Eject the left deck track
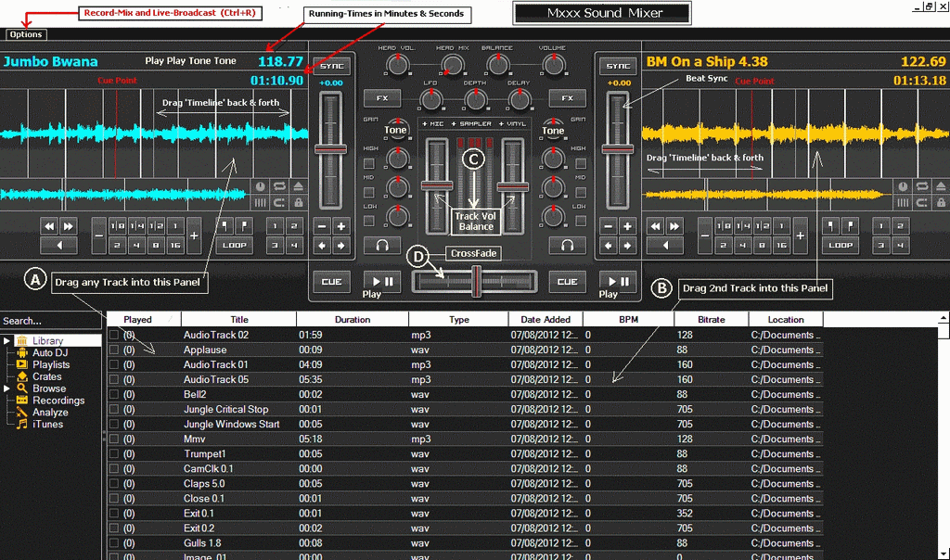This screenshot has width=950, height=560. tap(298, 186)
